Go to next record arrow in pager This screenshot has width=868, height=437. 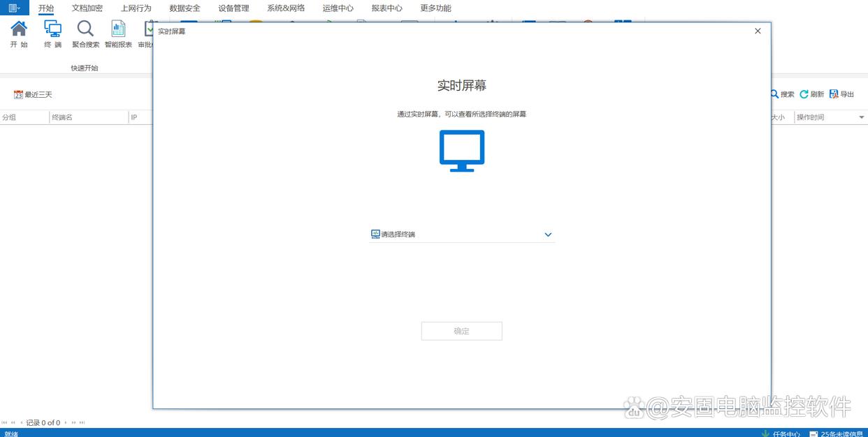pyautogui.click(x=66, y=422)
